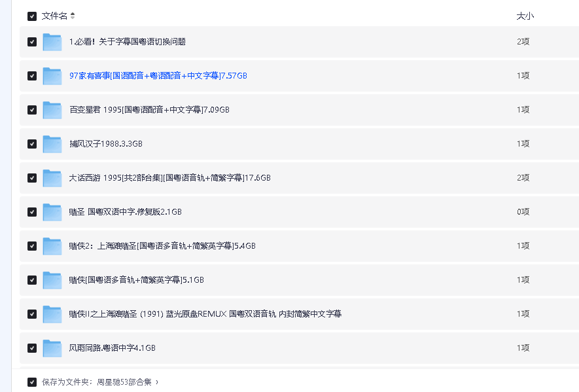Viewport: 579px width, 392px height.
Task: Click folder icon for 1必看! 关于字幕国粤语切换问题
Action: point(52,42)
